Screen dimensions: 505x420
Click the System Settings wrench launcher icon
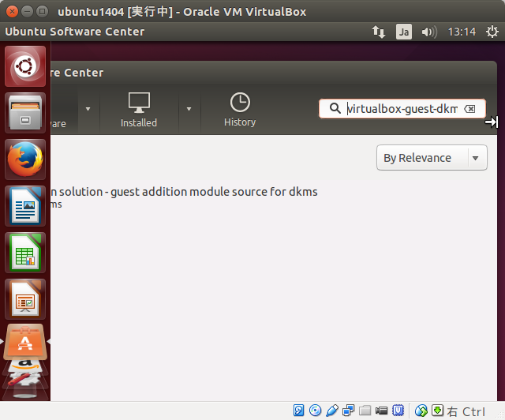(25, 379)
